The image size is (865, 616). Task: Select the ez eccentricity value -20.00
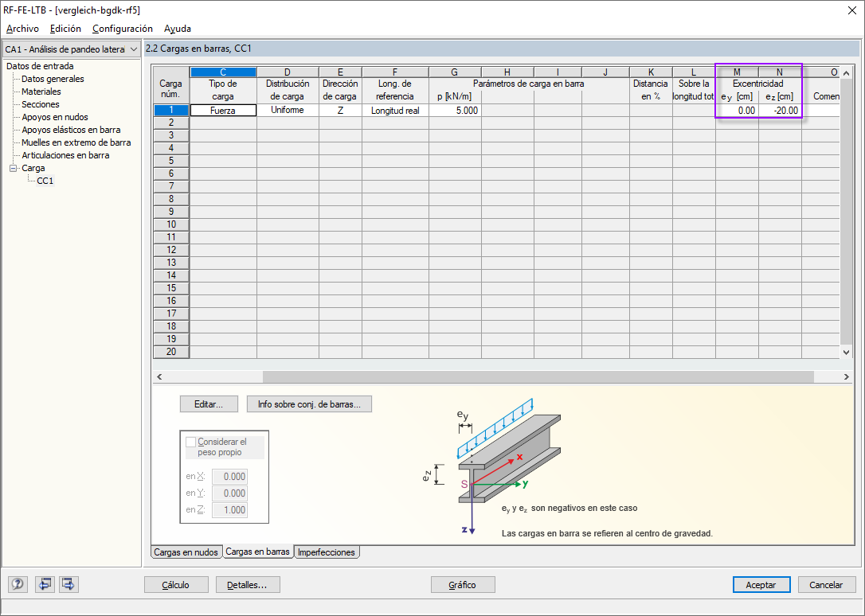[x=779, y=110]
